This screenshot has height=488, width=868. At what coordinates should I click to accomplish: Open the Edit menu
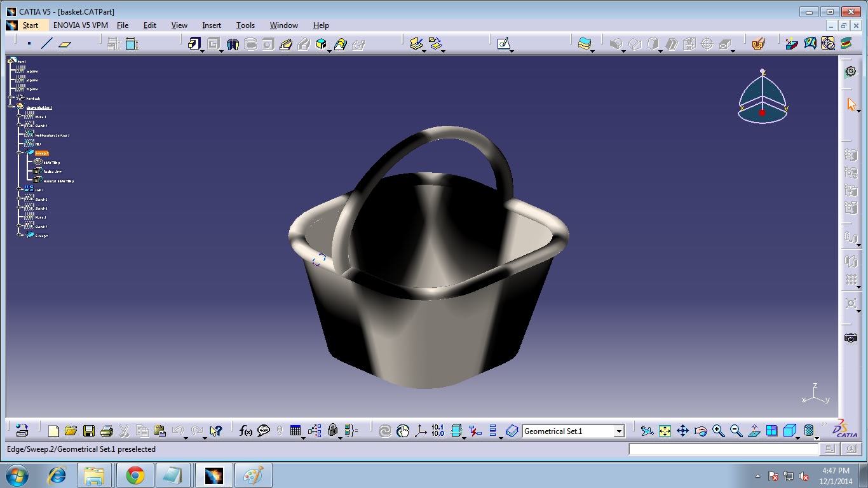click(150, 25)
